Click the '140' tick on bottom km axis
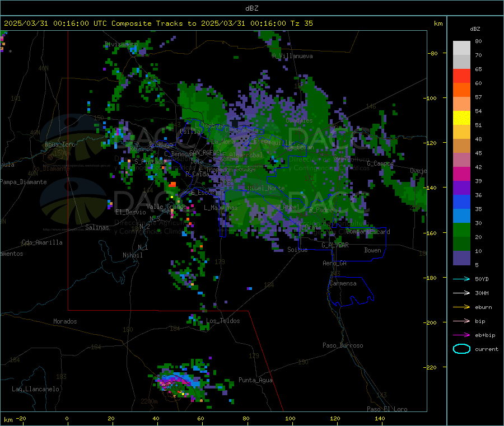Screen dimensions: 504x426 coord(380,418)
